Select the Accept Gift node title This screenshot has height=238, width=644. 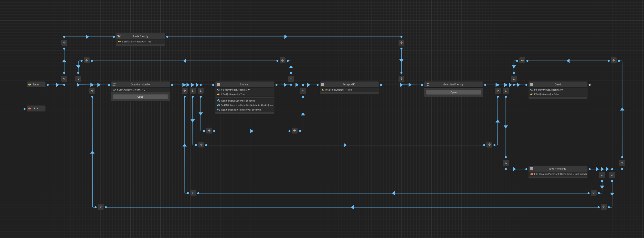point(349,84)
